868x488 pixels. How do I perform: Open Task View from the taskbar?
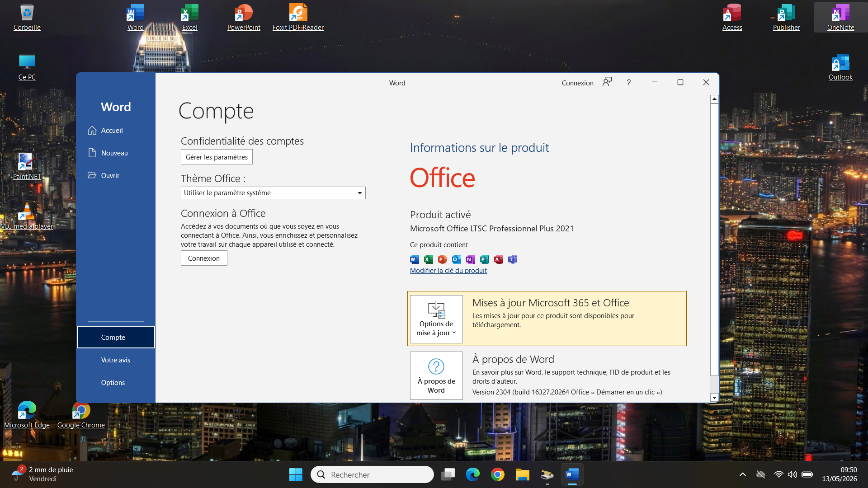[448, 474]
